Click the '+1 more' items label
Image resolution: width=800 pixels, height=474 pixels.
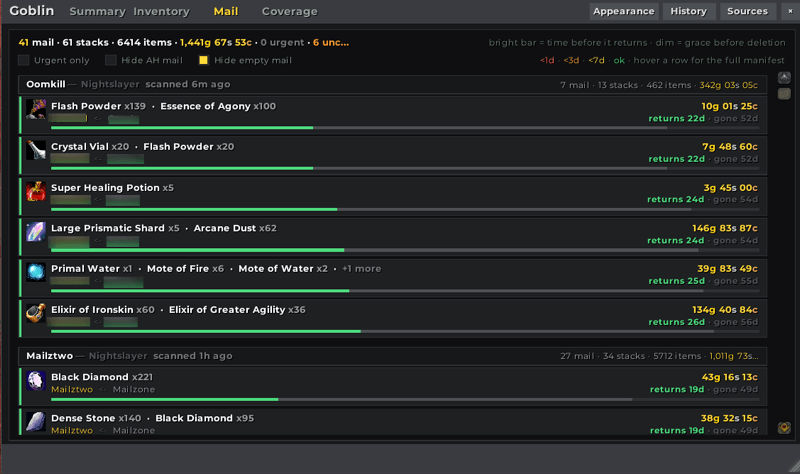point(361,269)
